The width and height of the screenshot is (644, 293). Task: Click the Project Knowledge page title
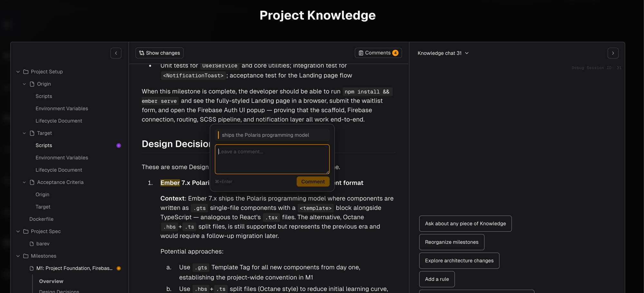point(317,15)
